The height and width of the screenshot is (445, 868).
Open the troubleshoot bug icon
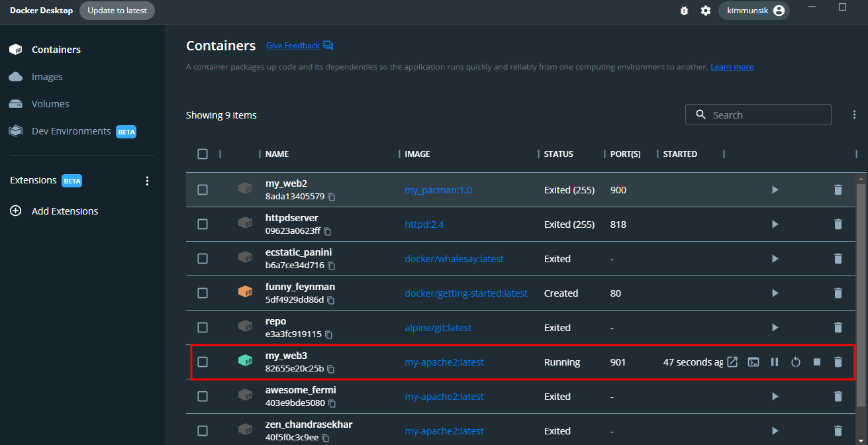(685, 11)
